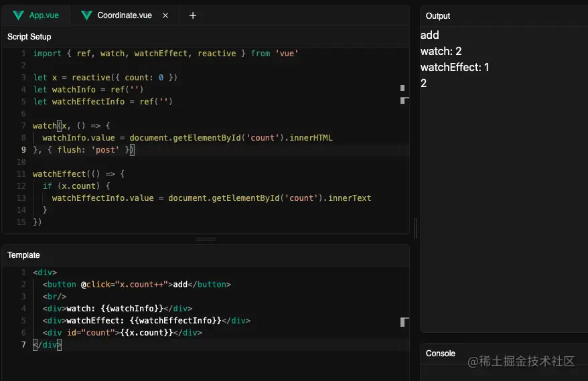Click 'watch: 2' text in Output
The height and width of the screenshot is (381, 588).
pyautogui.click(x=441, y=51)
